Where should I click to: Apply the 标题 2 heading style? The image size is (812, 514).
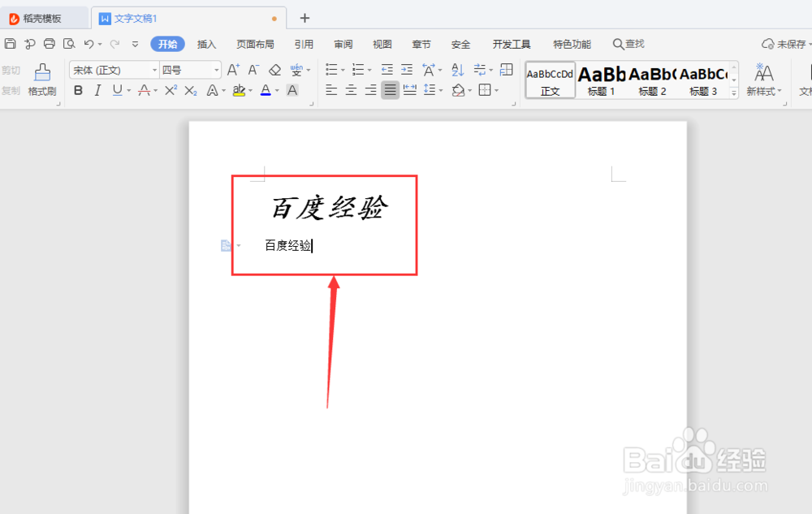652,80
